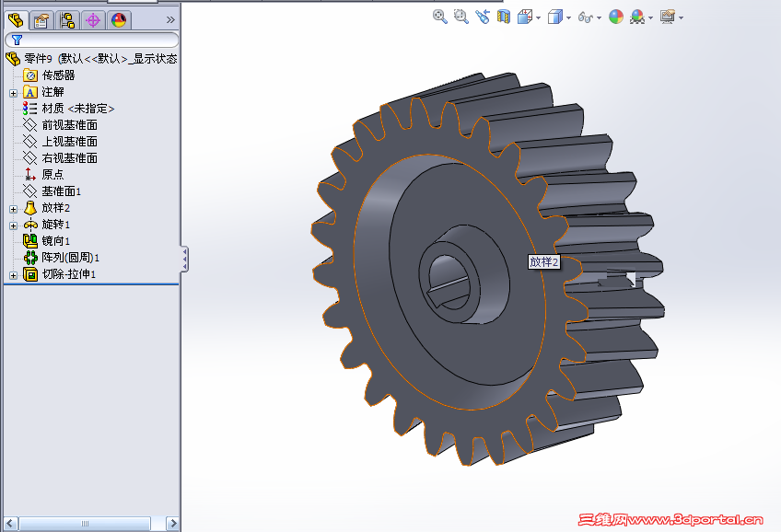Select the 传感器 sensors folder
The image size is (781, 532).
click(x=58, y=75)
